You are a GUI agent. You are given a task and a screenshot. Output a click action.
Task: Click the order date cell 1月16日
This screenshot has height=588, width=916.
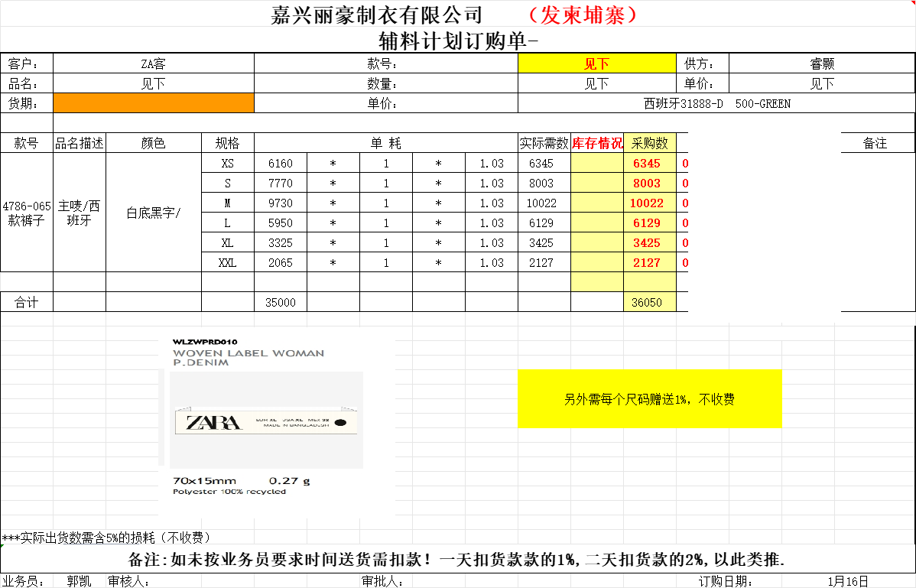[x=847, y=582]
